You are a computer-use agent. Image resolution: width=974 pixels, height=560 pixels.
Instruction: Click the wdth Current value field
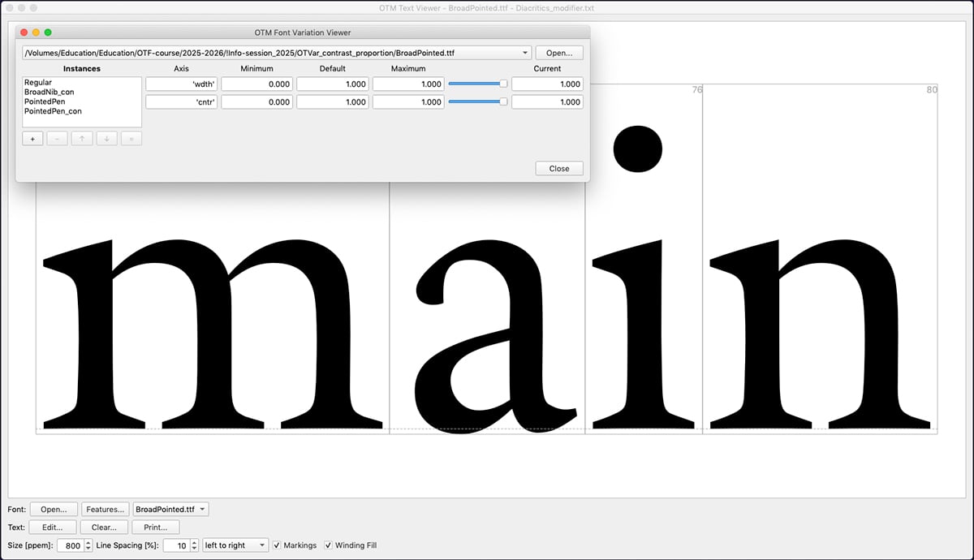(547, 84)
